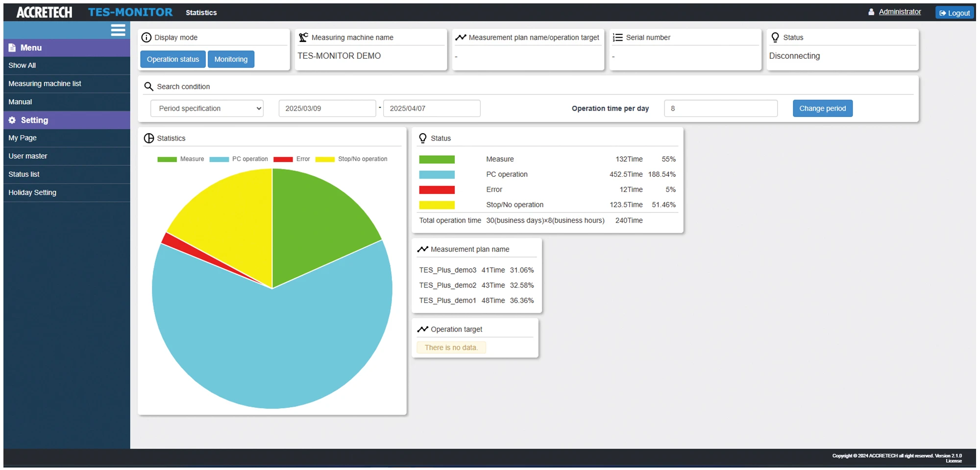Toggle Measure series in chart legend
The image size is (980, 470).
click(180, 159)
